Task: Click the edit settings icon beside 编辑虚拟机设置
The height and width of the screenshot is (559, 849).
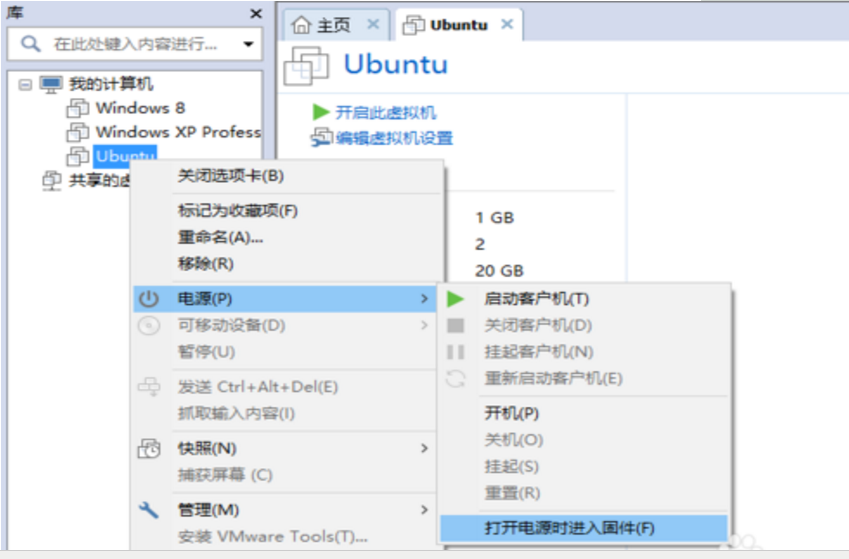Action: [321, 138]
